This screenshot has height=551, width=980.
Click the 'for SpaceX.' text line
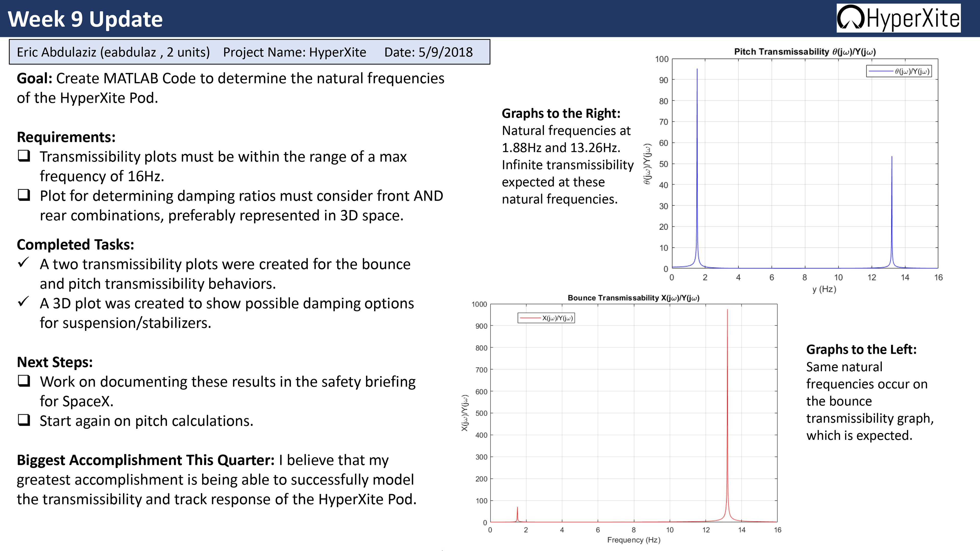point(77,401)
